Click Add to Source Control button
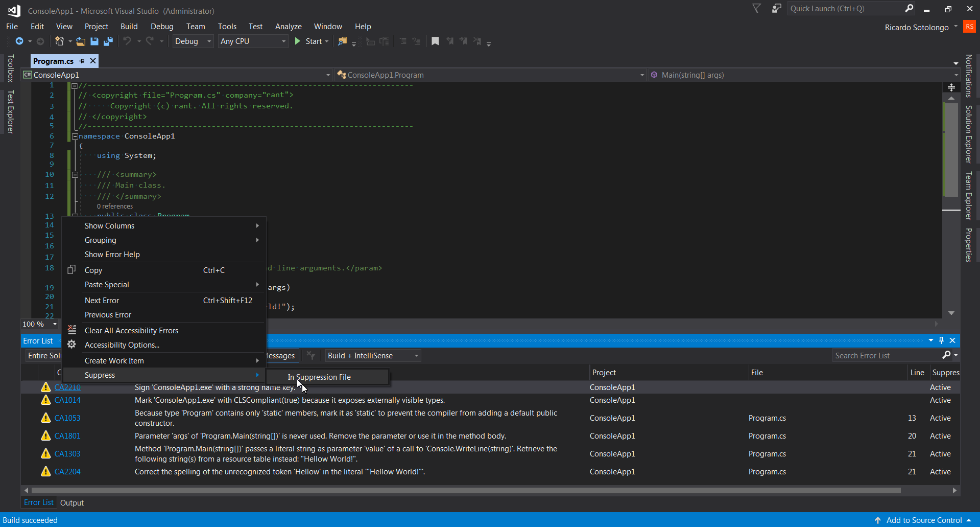The image size is (980, 527). pyautogui.click(x=923, y=520)
